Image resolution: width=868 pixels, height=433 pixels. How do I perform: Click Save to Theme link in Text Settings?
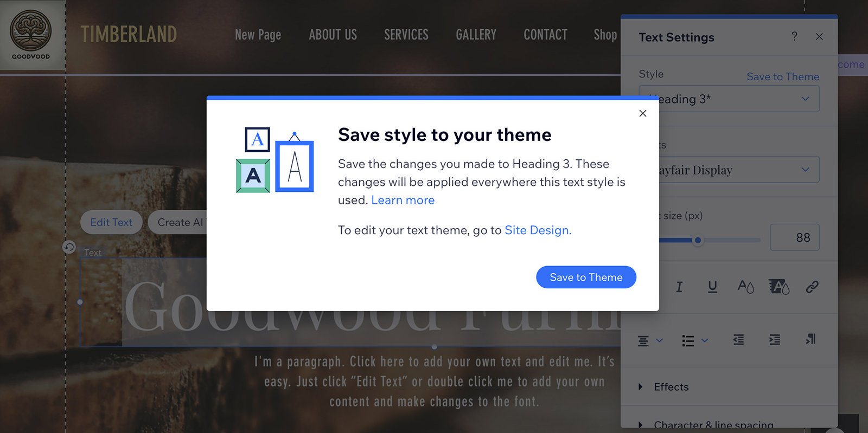coord(783,76)
